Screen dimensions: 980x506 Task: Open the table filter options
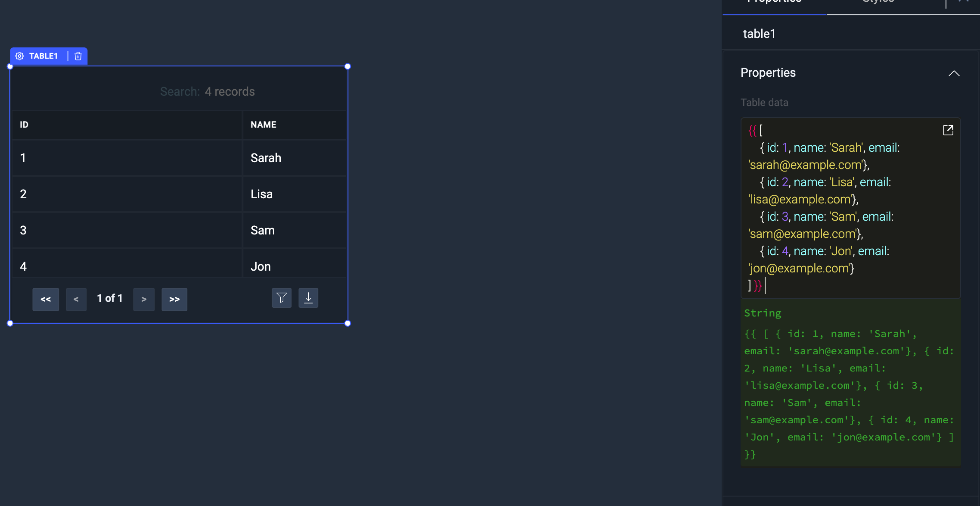282,297
